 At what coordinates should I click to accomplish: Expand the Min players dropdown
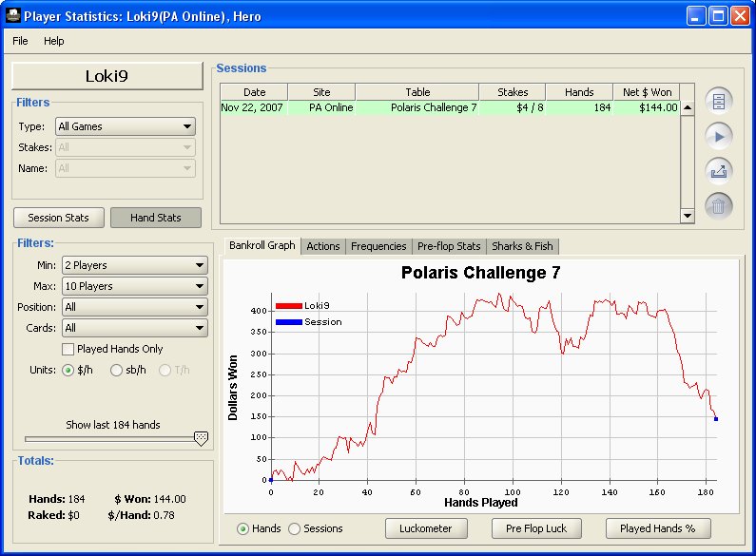(x=134, y=265)
